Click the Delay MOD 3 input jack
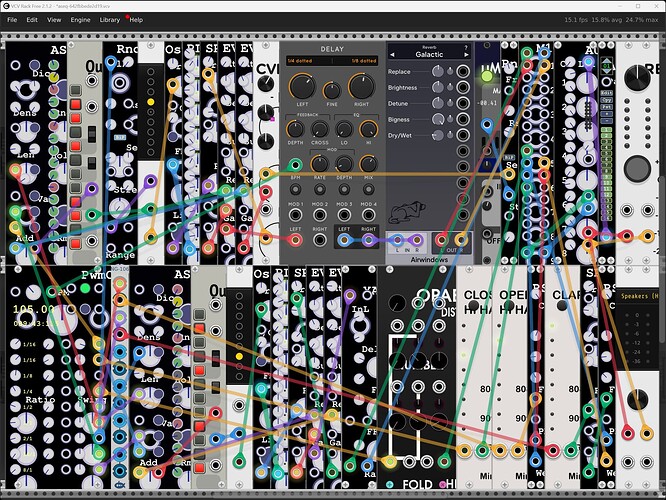This screenshot has height=500, width=666. (344, 215)
